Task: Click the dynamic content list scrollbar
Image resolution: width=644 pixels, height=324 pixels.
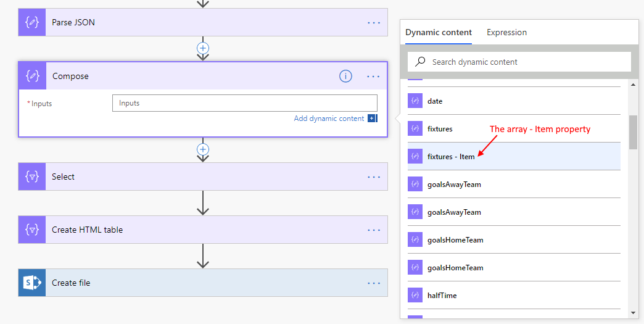Action: (633, 133)
